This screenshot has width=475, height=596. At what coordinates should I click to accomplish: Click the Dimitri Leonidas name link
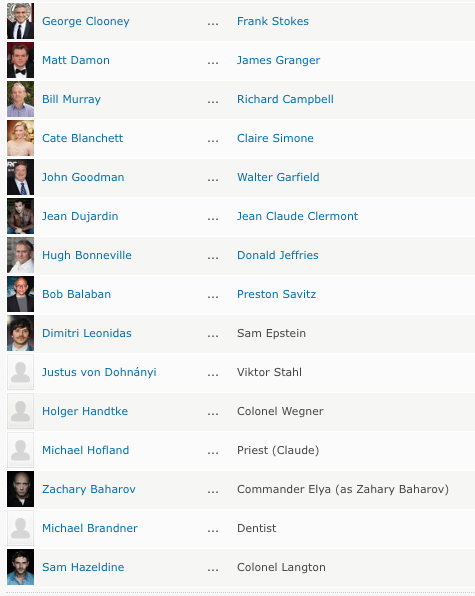87,333
